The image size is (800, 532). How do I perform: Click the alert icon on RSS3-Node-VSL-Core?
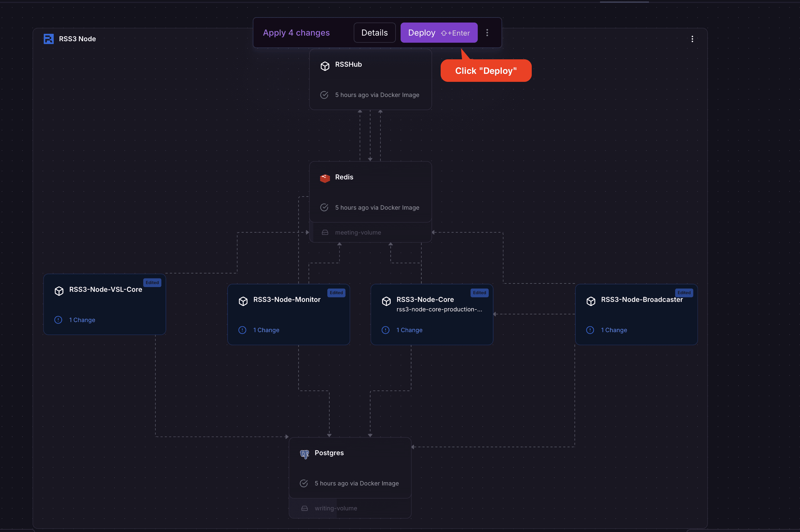[58, 320]
